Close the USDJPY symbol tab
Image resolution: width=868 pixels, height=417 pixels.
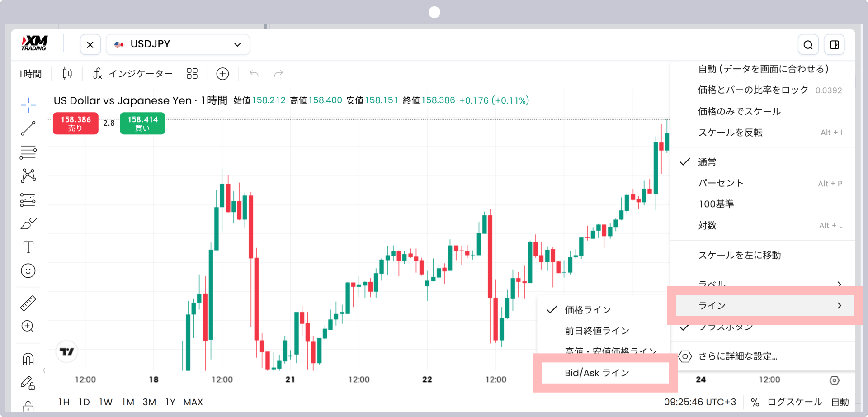click(90, 45)
